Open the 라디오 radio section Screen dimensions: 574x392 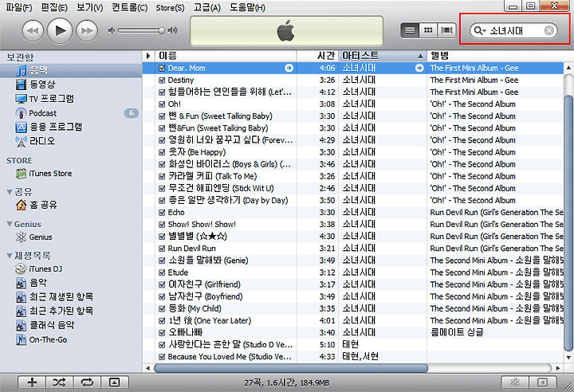click(71, 141)
